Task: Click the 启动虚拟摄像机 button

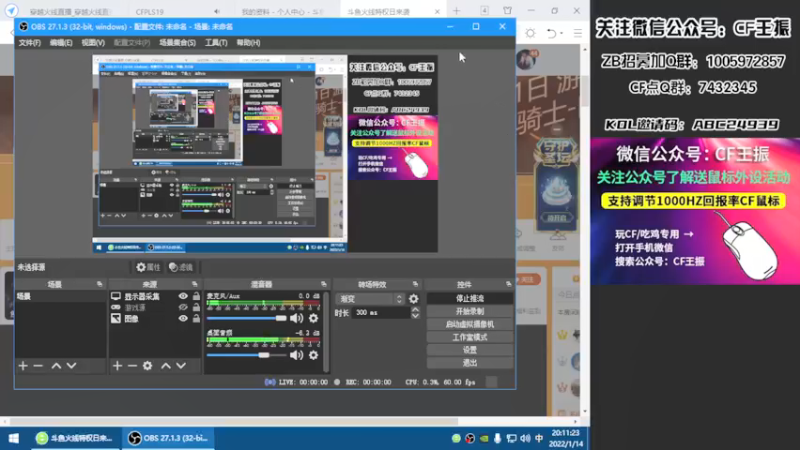Action: click(470, 324)
